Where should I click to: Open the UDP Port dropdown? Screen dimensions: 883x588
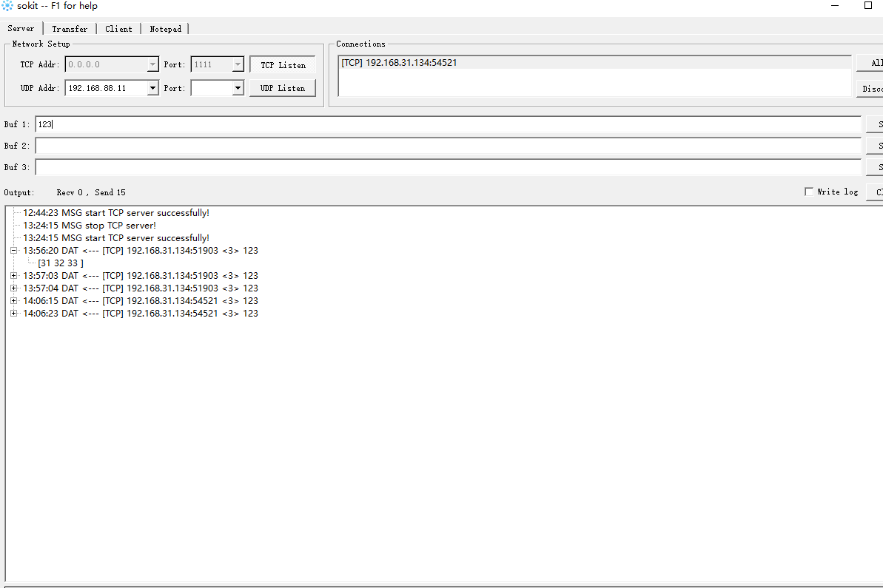238,87
